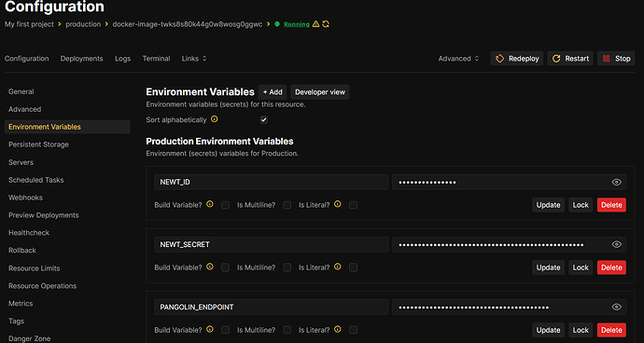Viewport: 644px width, 343px height.
Task: Tick the Is Multiline checkbox for NEWT_SECRET
Action: [287, 268]
